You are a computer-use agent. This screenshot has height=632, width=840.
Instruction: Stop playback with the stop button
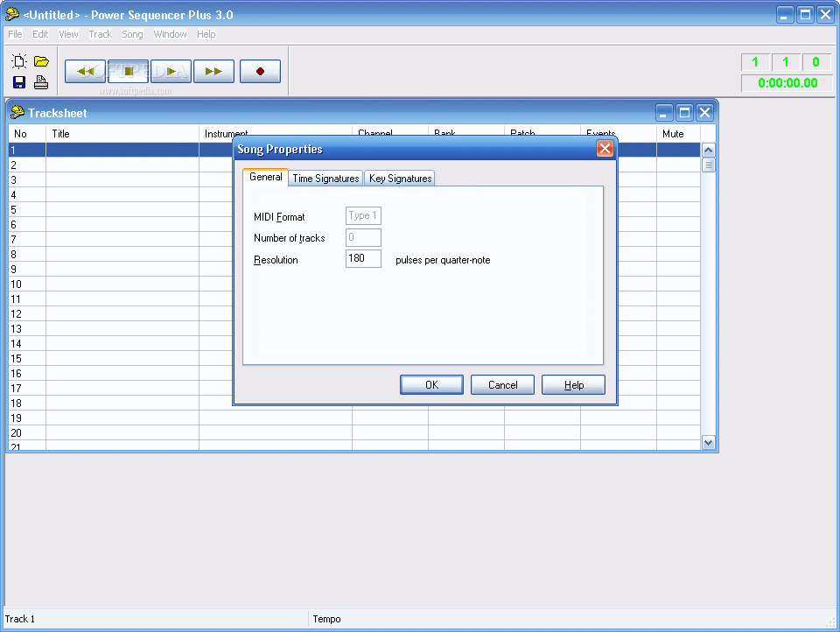128,71
